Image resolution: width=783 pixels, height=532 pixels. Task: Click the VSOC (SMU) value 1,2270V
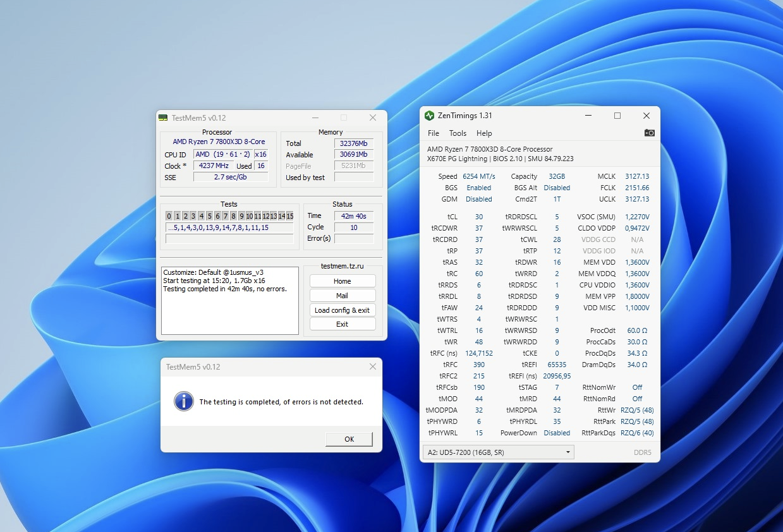[637, 217]
